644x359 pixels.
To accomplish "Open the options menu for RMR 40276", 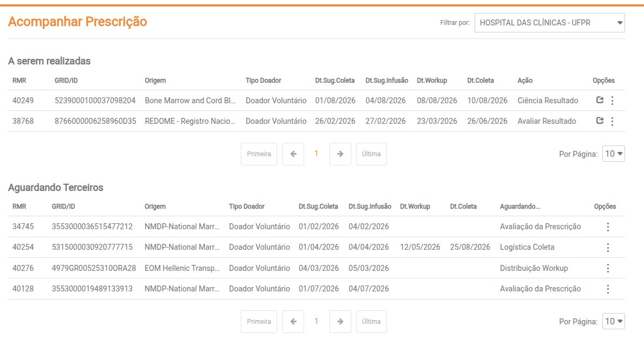I will pyautogui.click(x=608, y=268).
